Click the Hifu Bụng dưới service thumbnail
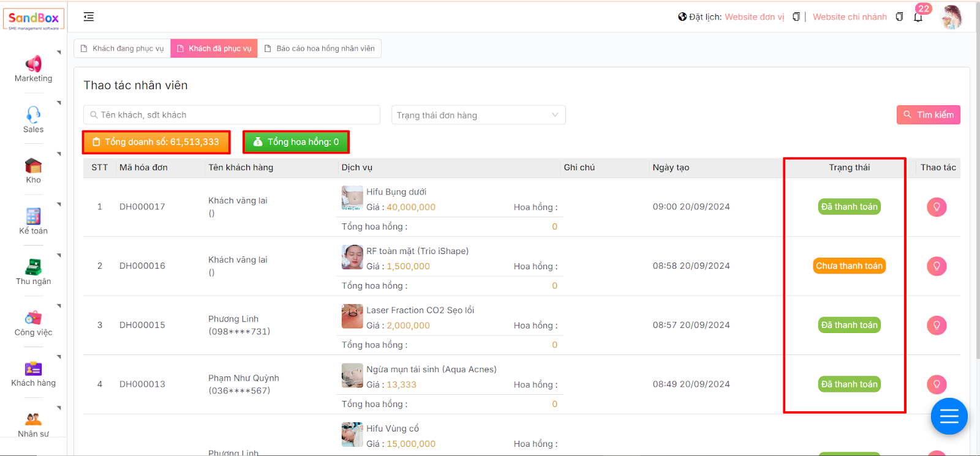This screenshot has height=456, width=980. click(352, 198)
